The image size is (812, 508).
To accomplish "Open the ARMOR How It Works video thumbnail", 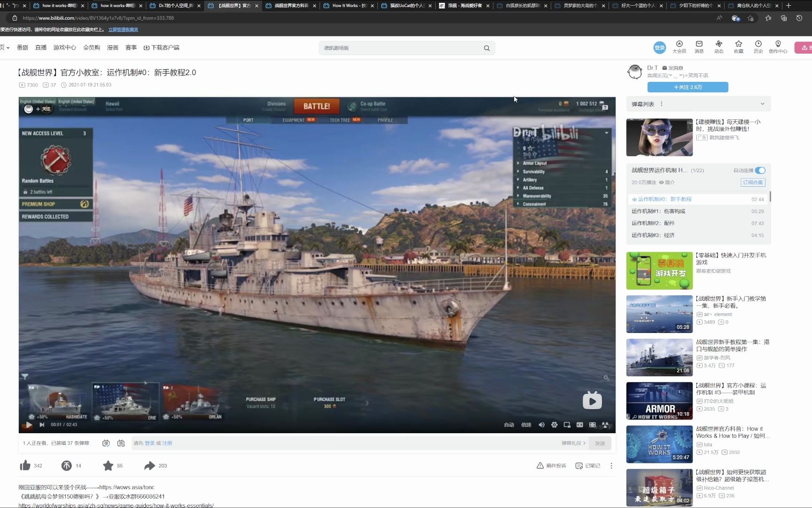I will click(659, 401).
